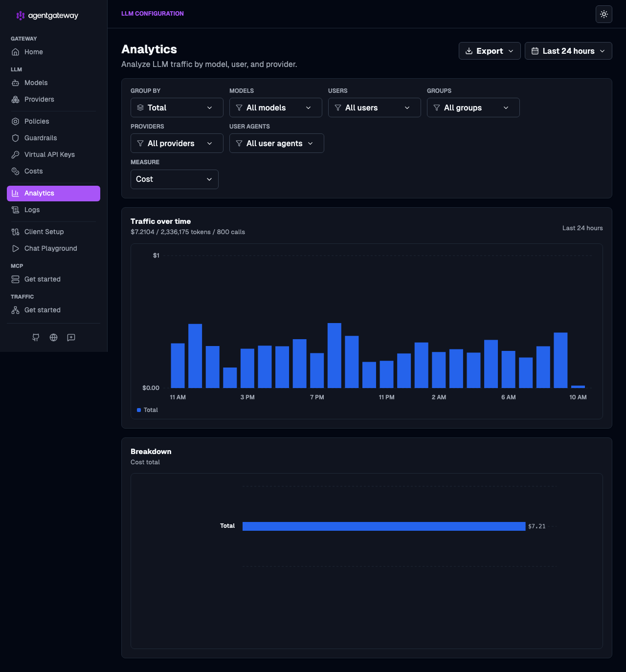Click the Home house icon
Viewport: 626px width, 672px height.
[x=16, y=52]
